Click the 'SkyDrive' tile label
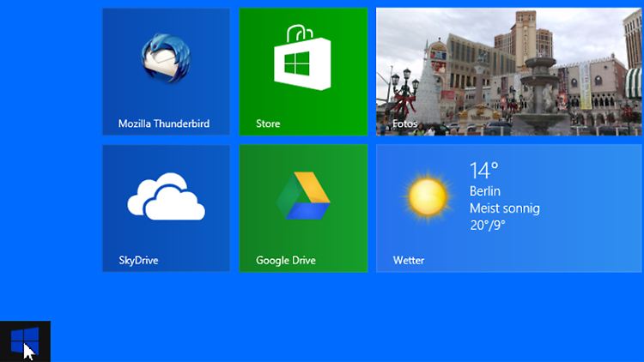Image resolution: width=644 pixels, height=362 pixels. (138, 261)
